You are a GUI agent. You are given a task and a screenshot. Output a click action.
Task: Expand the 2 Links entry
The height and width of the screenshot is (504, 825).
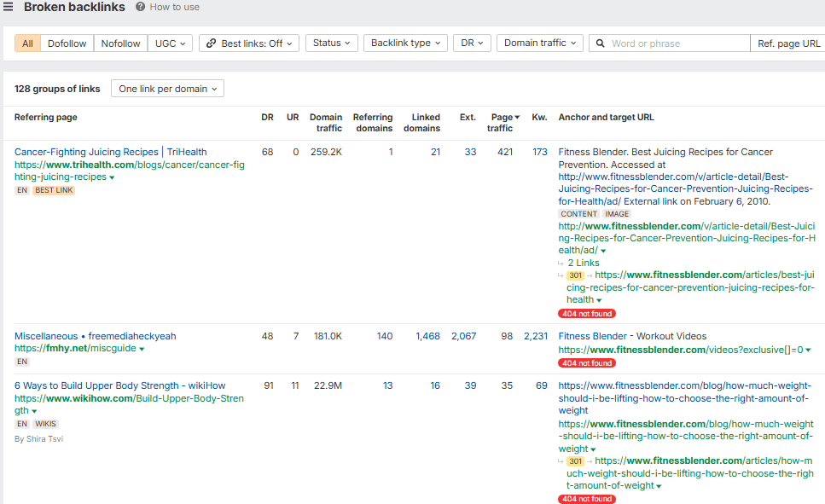(x=583, y=263)
